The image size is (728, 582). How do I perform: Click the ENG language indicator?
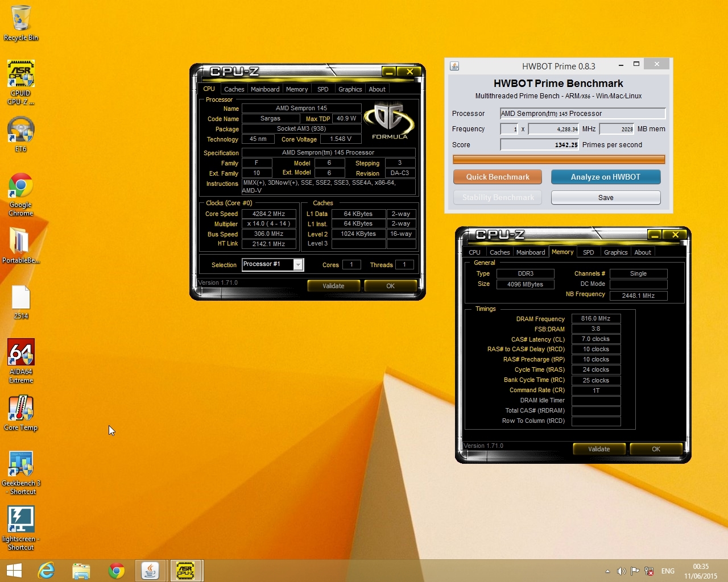point(668,571)
